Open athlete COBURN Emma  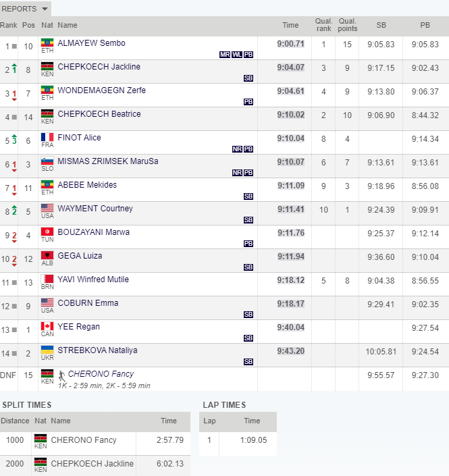88,303
